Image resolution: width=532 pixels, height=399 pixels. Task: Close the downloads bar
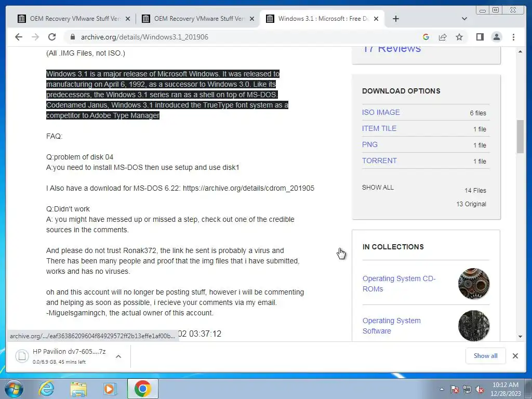pyautogui.click(x=515, y=355)
